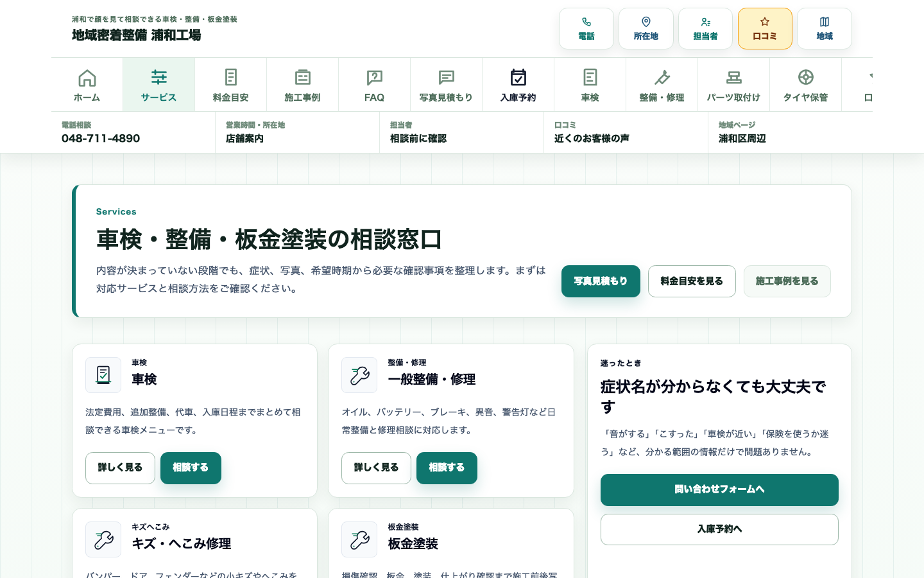Click the キズ・へこみ修理 heading

182,544
